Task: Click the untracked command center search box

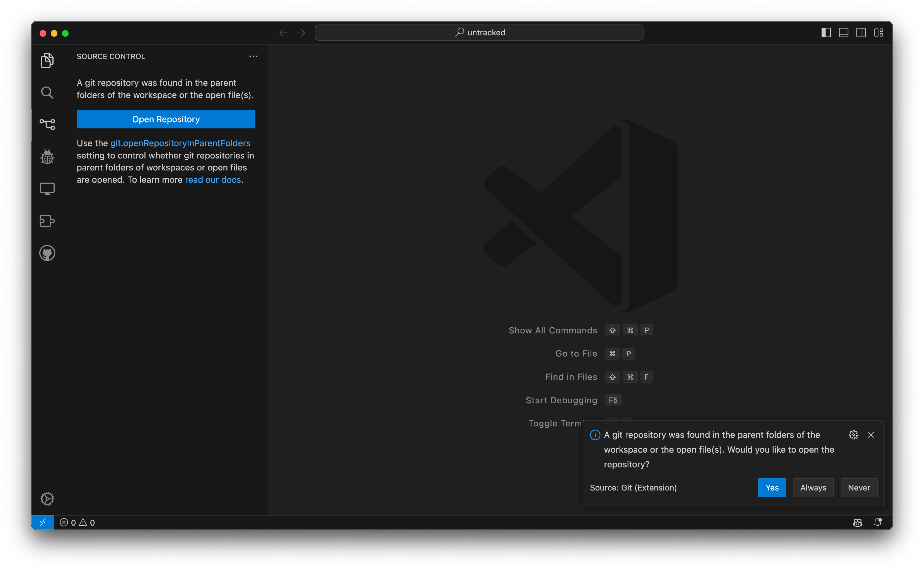Action: click(x=478, y=33)
